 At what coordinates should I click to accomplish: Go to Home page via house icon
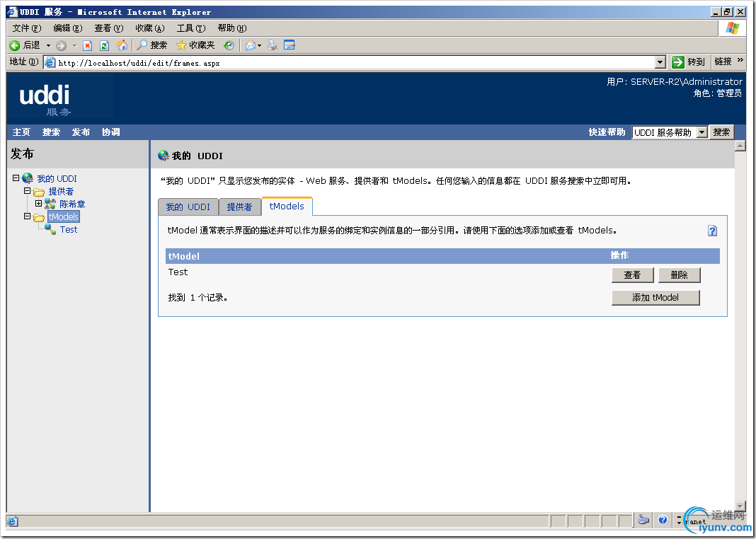pyautogui.click(x=122, y=45)
